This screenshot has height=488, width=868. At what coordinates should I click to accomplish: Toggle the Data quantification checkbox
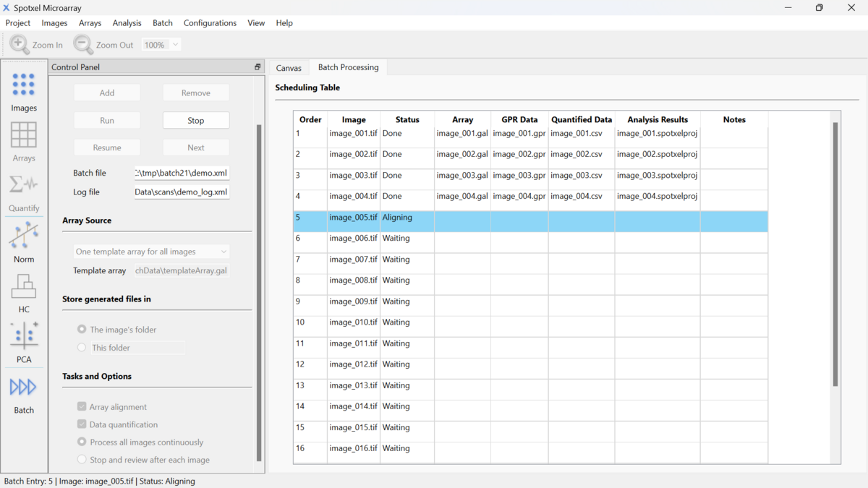point(82,424)
